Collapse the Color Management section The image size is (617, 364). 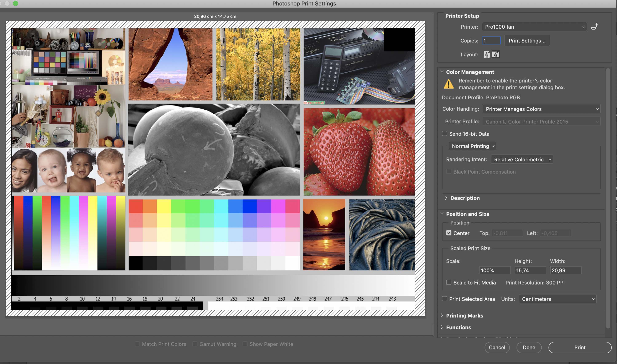click(x=442, y=72)
